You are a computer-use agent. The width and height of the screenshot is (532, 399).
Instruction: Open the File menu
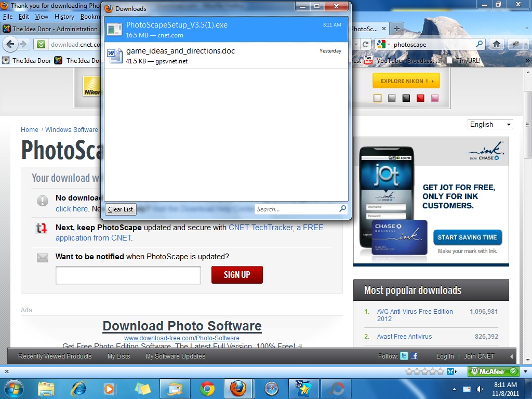(7, 17)
